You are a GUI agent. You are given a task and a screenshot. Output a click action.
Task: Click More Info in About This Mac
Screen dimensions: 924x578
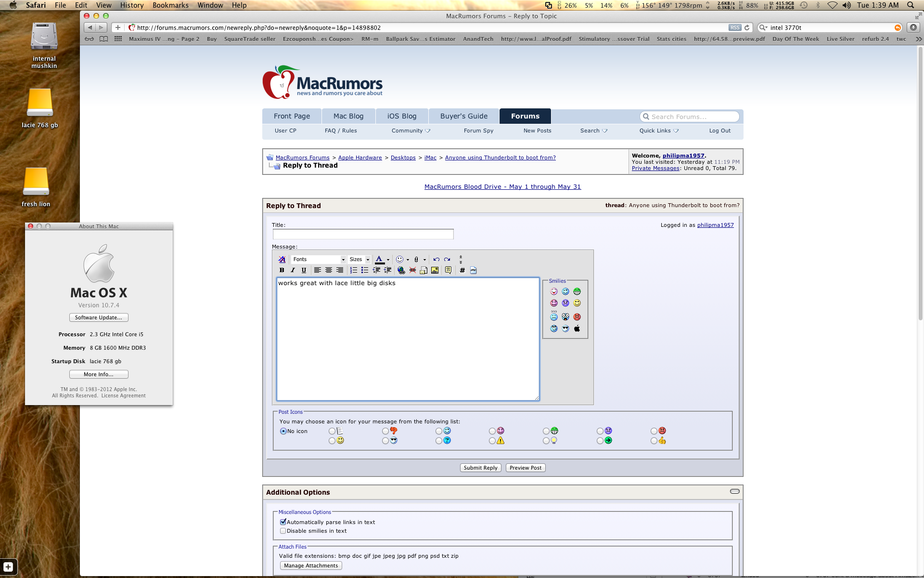click(x=99, y=374)
